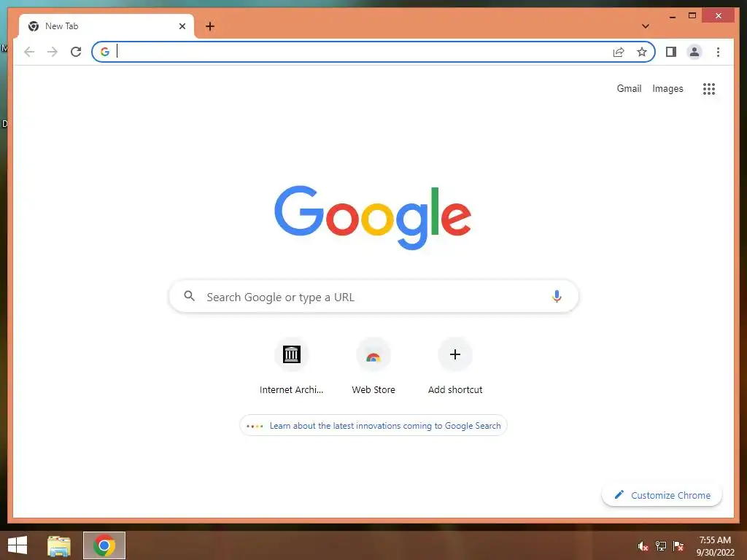This screenshot has width=747, height=560.
Task: Click the taskbar clock showing 7:55 AM
Action: click(715, 546)
